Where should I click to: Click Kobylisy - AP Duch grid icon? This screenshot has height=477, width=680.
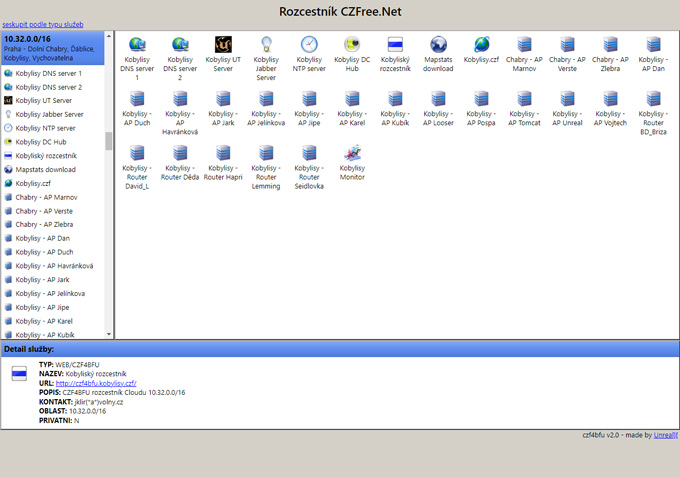tap(137, 98)
